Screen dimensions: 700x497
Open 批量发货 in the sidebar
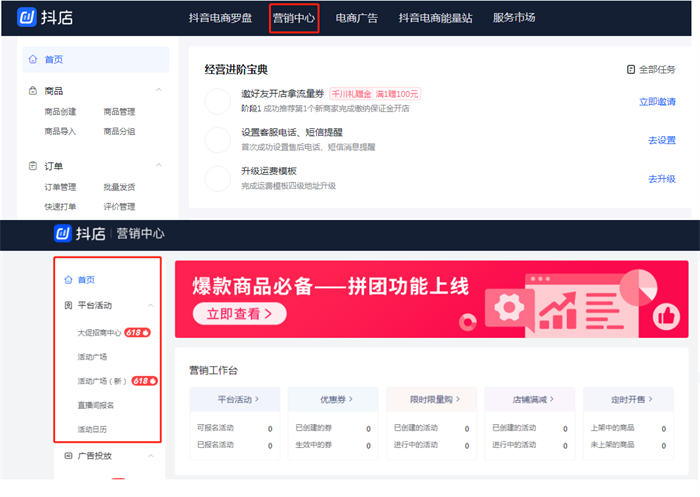[x=119, y=187]
